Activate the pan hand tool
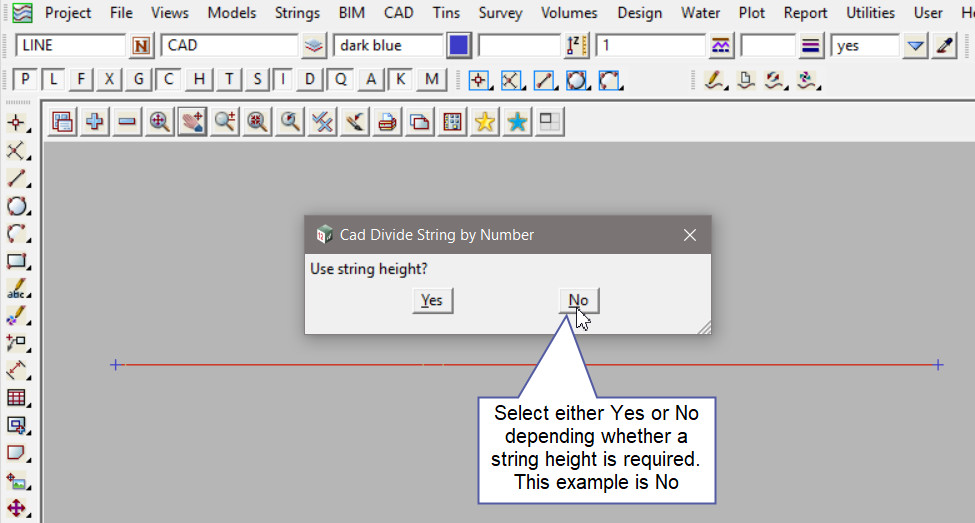This screenshot has height=523, width=975. [x=192, y=122]
